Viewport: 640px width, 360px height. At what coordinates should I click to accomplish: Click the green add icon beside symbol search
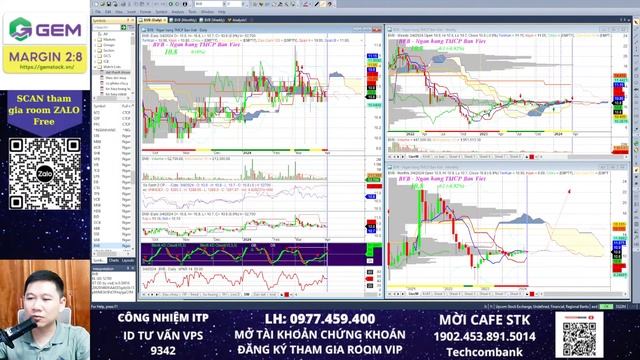pos(124,27)
